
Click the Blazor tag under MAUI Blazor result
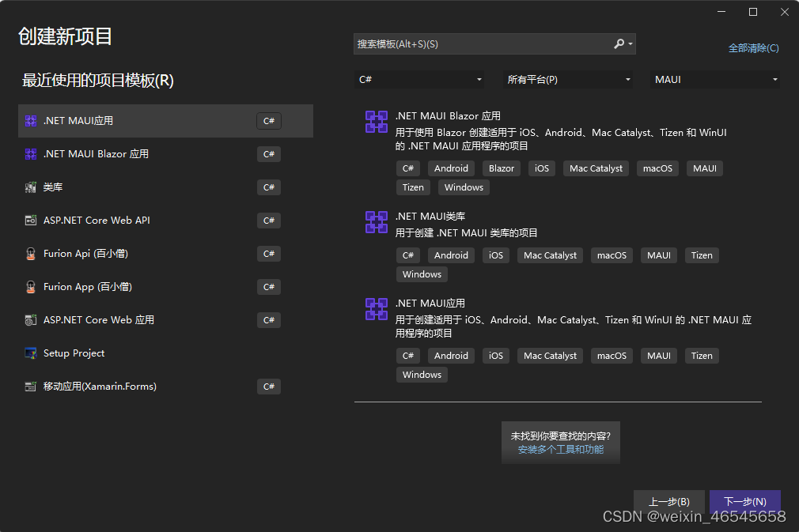(502, 168)
